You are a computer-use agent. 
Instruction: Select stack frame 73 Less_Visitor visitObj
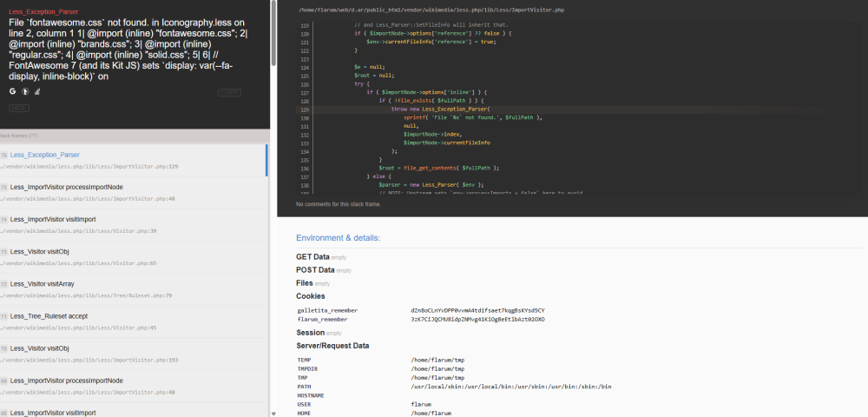click(133, 257)
